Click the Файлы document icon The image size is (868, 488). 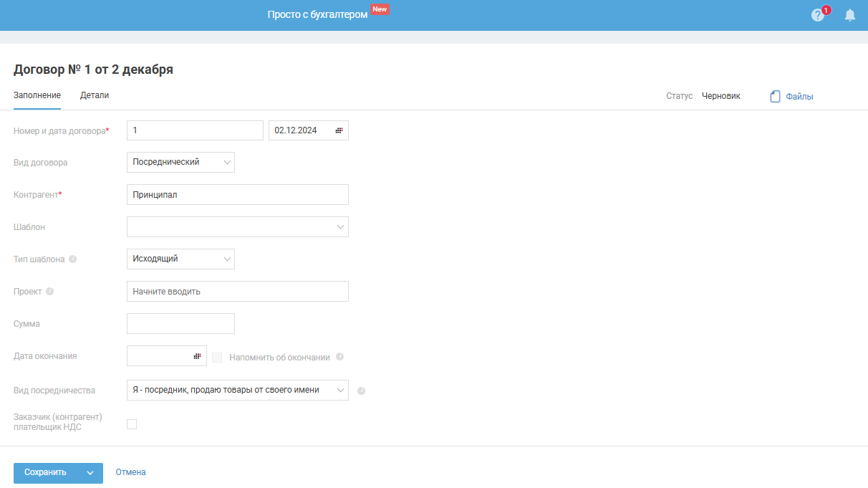pos(775,96)
